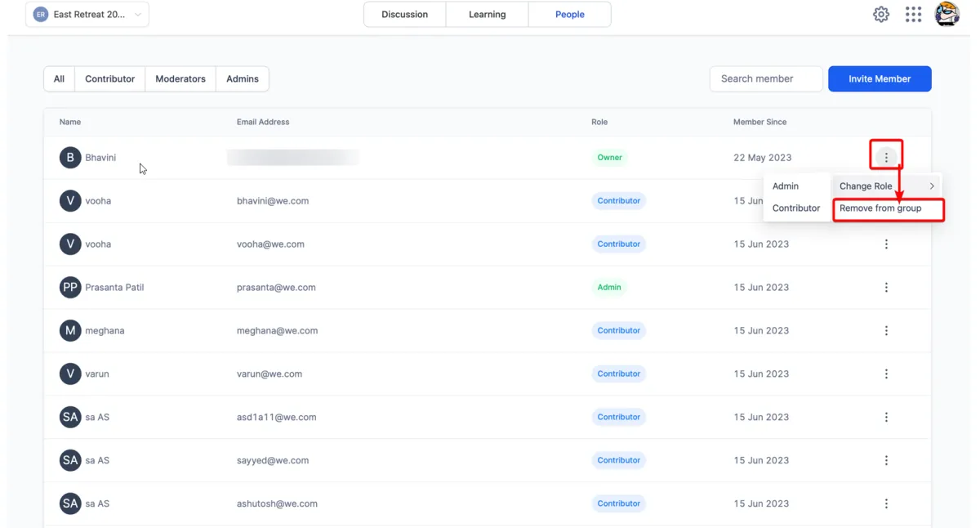The height and width of the screenshot is (528, 980).
Task: Click the user profile avatar
Action: click(947, 15)
